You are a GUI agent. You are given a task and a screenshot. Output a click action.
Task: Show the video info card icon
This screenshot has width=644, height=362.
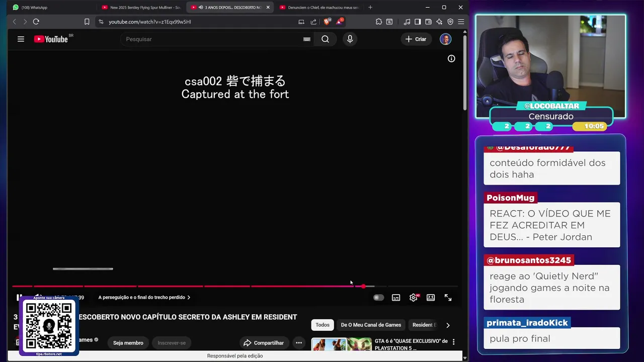point(451,59)
